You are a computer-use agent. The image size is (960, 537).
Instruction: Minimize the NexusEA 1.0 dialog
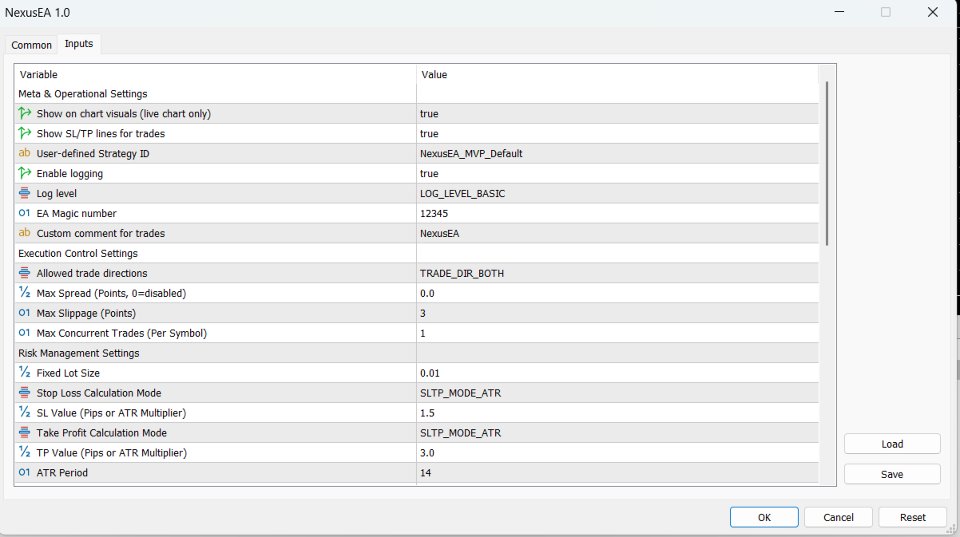coord(839,12)
